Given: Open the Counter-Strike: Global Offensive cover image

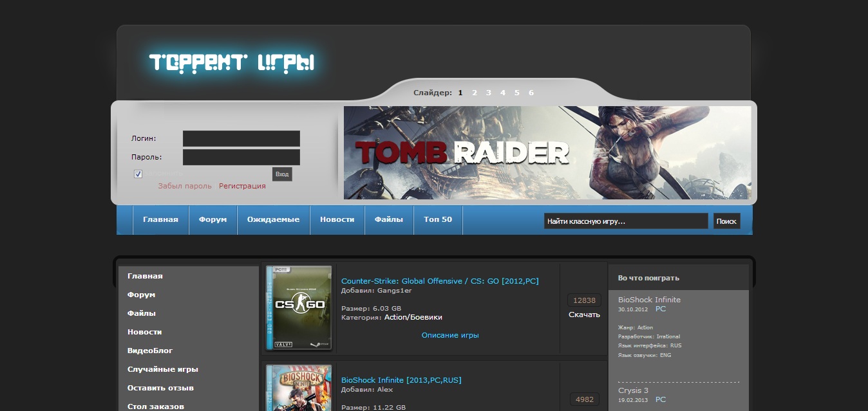Looking at the screenshot, I should (299, 308).
